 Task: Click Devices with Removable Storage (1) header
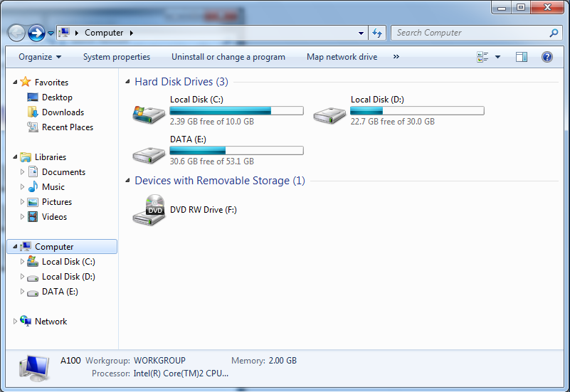coord(220,181)
